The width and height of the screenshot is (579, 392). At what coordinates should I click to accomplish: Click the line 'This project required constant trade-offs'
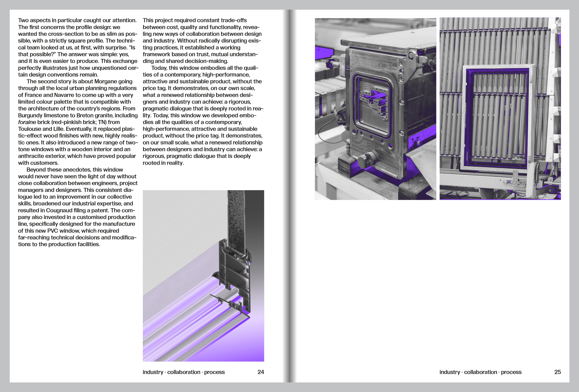click(x=195, y=20)
